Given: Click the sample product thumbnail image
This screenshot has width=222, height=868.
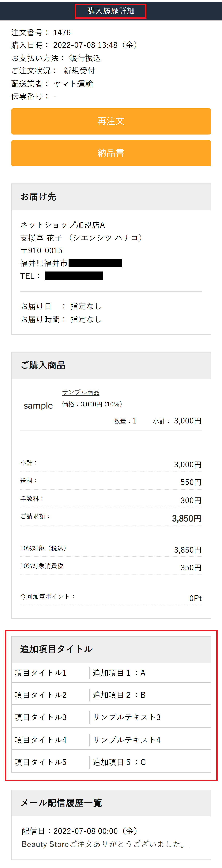Looking at the screenshot, I should coord(38,406).
